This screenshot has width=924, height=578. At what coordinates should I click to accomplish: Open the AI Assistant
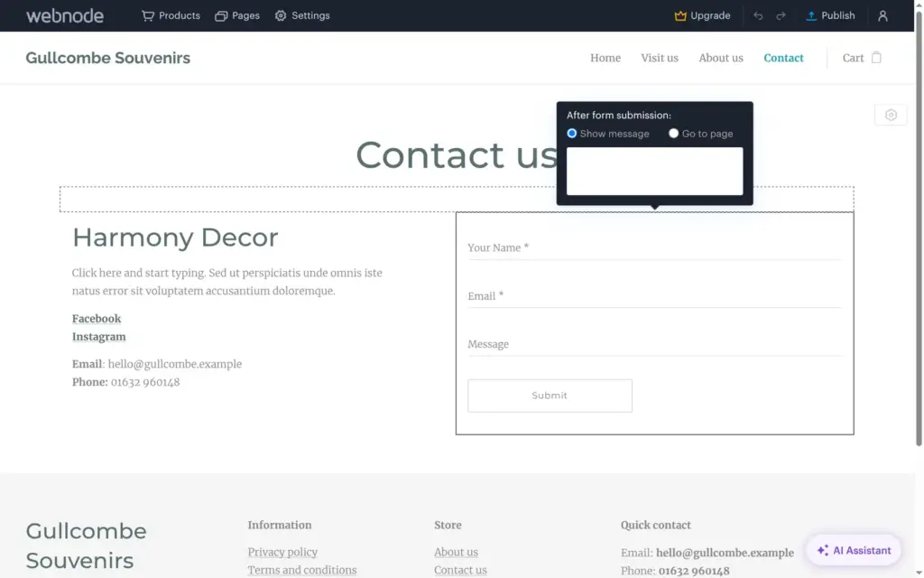[854, 550]
